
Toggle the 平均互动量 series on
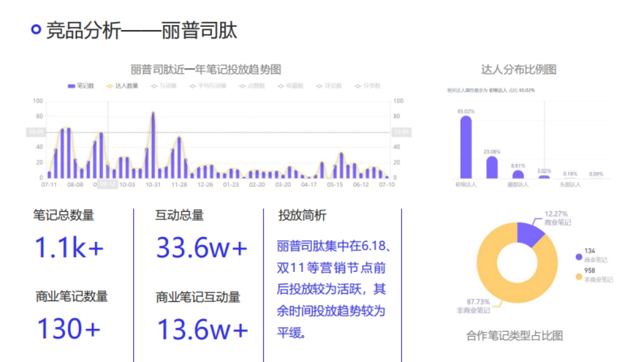191,86
